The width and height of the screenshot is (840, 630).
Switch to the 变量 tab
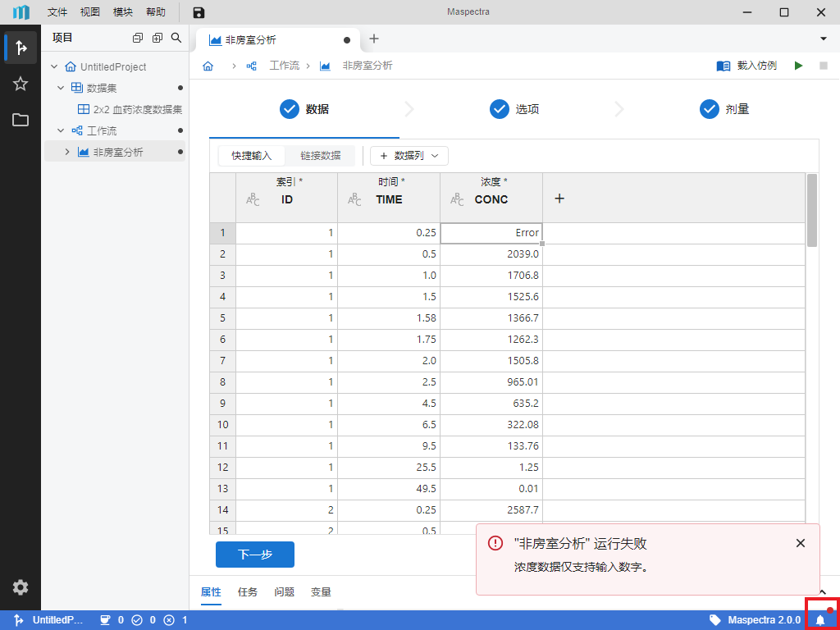321,592
